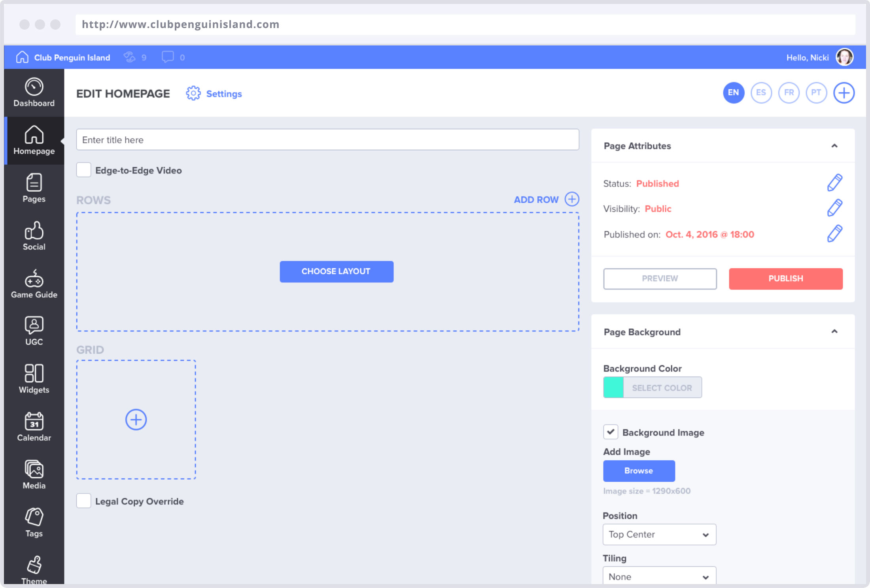This screenshot has width=870, height=588.
Task: Click the Enter title here field
Action: [327, 139]
